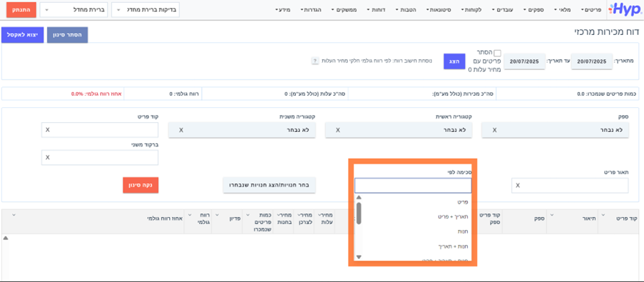Clear the תאור פריט field with X
This screenshot has height=282, width=644.
click(x=518, y=186)
